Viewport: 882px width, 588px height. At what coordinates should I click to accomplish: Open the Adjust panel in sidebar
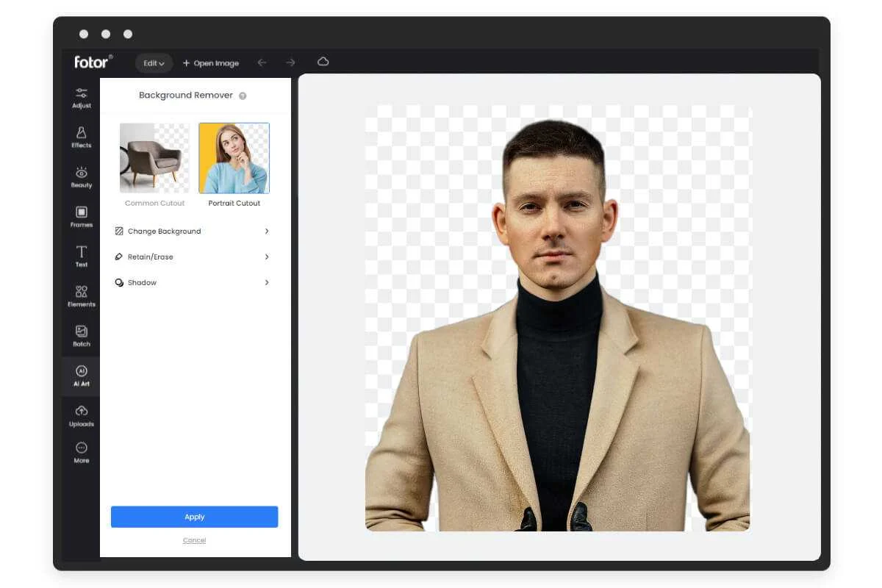click(81, 97)
